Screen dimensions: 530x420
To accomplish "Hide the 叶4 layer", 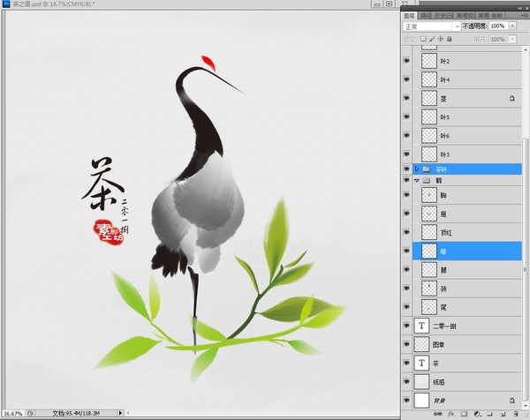I will coord(406,79).
